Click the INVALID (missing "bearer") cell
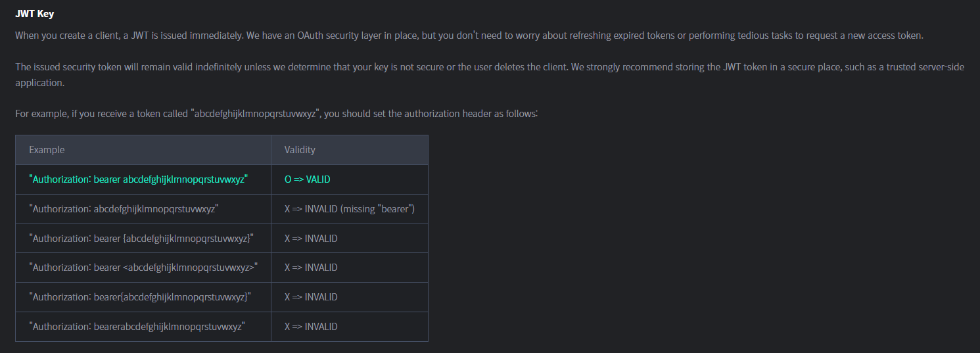 pos(350,209)
